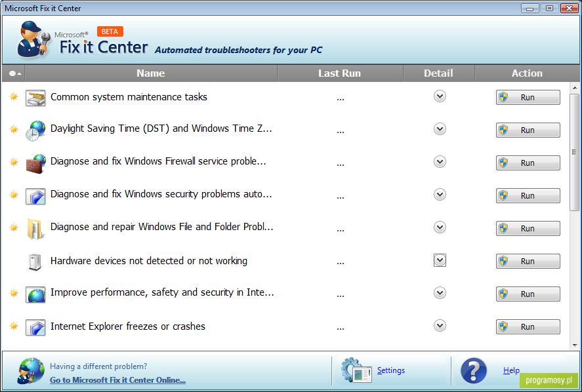Click the orange BETA badge

click(110, 31)
